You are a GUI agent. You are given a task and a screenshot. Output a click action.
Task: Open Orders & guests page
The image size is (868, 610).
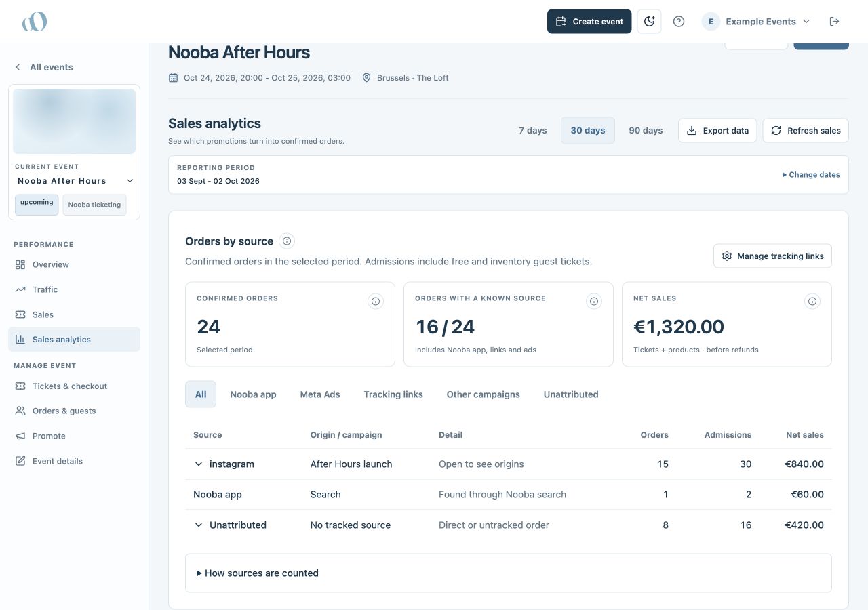click(74, 411)
